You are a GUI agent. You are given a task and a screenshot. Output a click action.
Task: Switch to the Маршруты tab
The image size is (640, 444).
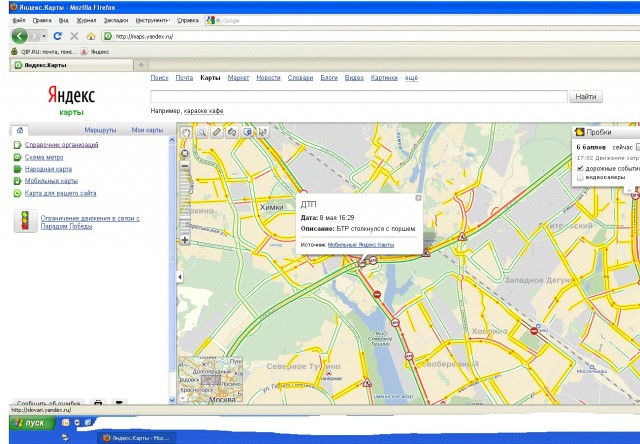(x=101, y=130)
